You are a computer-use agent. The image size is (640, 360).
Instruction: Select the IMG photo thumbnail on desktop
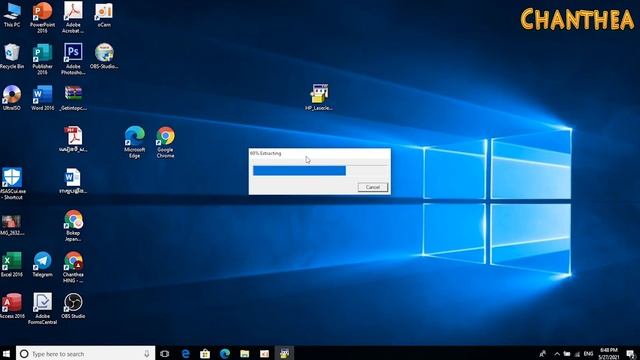click(11, 225)
